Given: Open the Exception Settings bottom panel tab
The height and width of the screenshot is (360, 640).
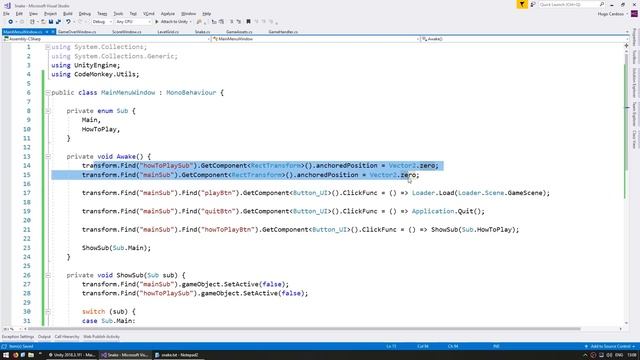Looking at the screenshot, I should [x=18, y=337].
